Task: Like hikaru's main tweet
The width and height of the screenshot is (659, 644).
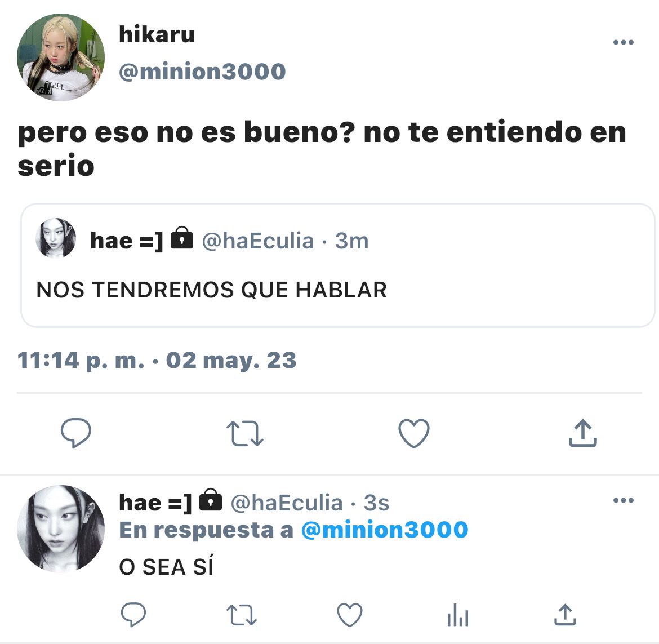Action: point(414,433)
